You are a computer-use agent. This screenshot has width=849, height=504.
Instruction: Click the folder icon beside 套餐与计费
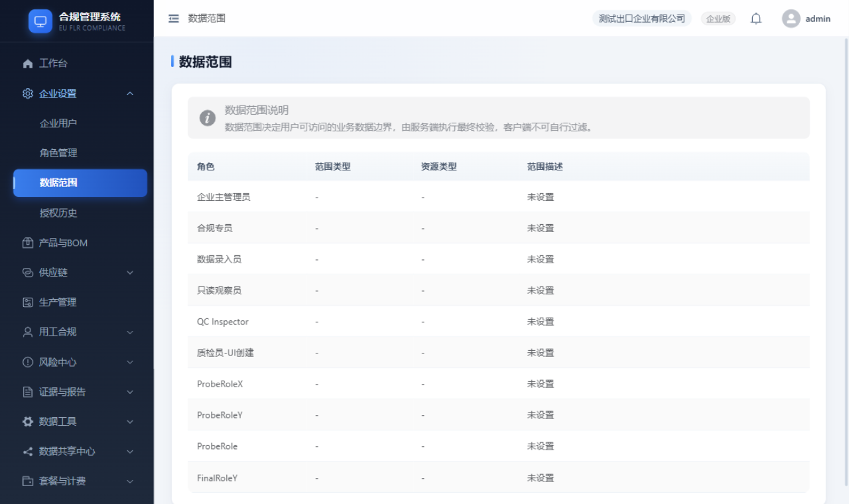28,481
